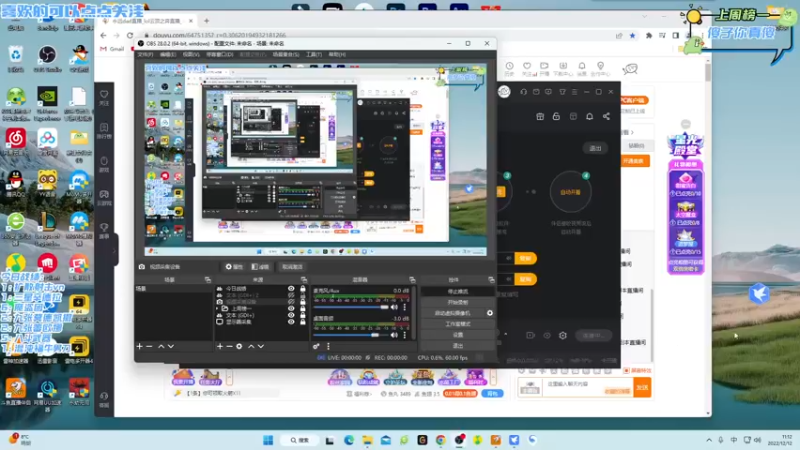Click the start recording button in OBS controls

tap(458, 302)
